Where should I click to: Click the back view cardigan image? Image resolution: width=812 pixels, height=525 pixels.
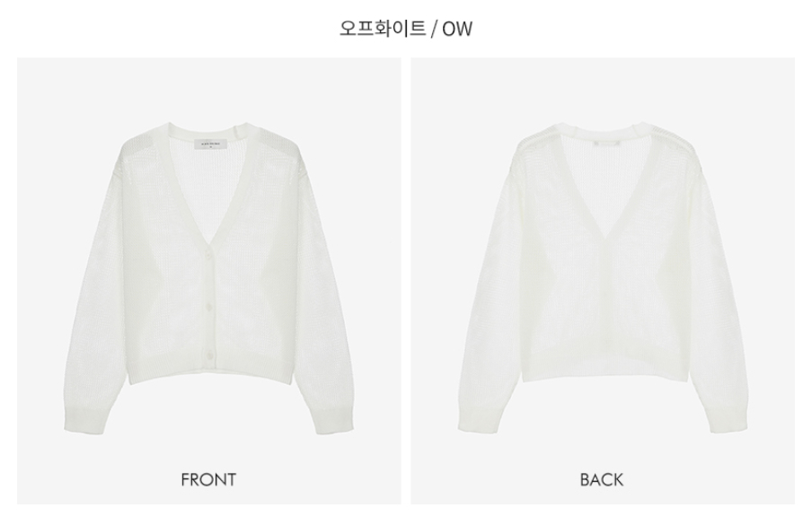(x=603, y=277)
